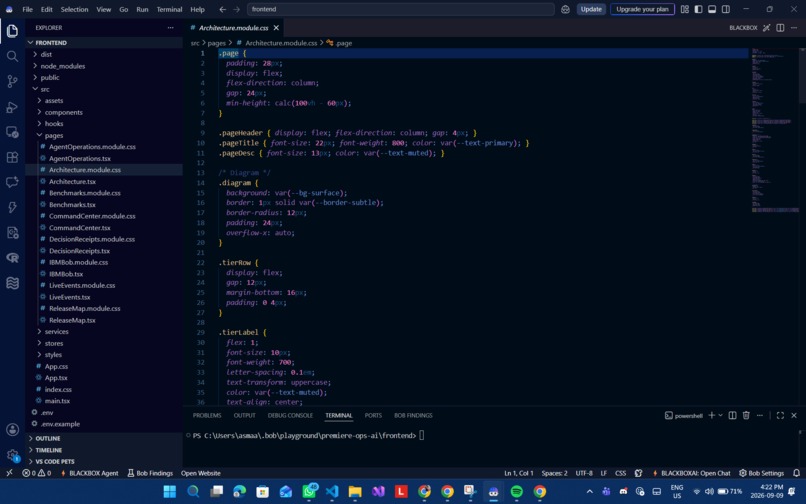
Task: Click the CSS language mode indicator
Action: [620, 473]
